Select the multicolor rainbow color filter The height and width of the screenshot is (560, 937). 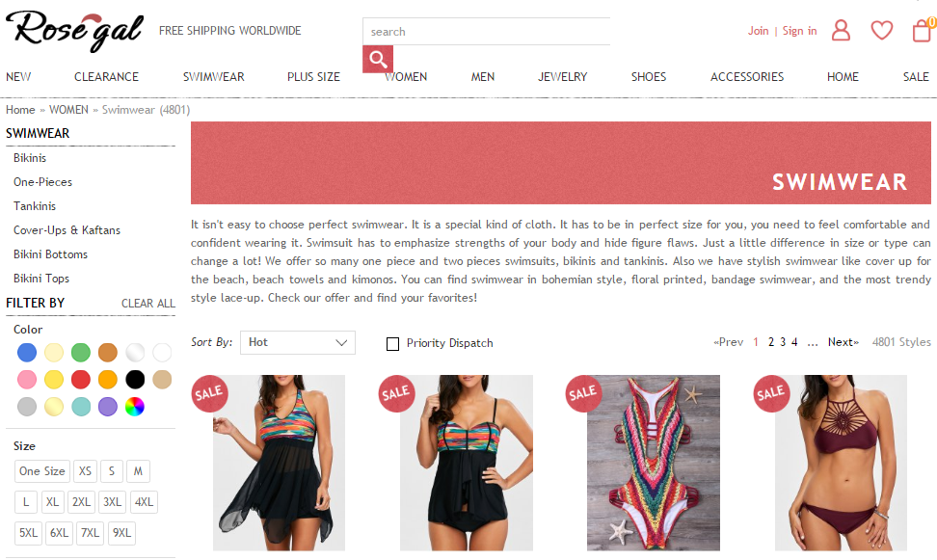point(134,407)
